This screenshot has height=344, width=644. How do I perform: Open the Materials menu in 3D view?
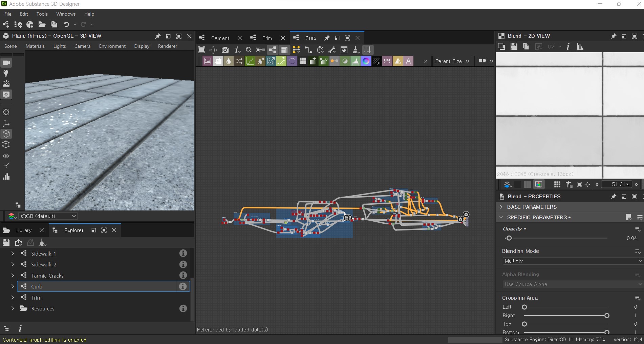pyautogui.click(x=35, y=46)
